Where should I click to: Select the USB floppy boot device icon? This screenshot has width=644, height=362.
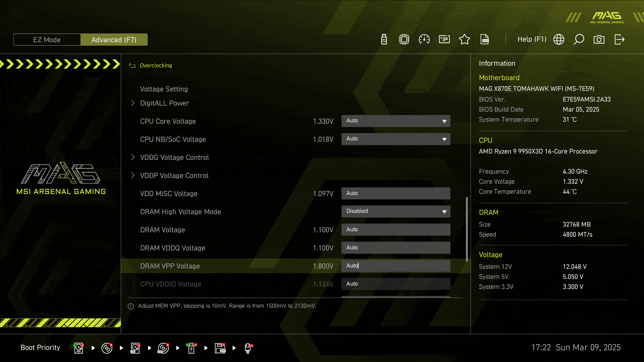click(x=220, y=348)
